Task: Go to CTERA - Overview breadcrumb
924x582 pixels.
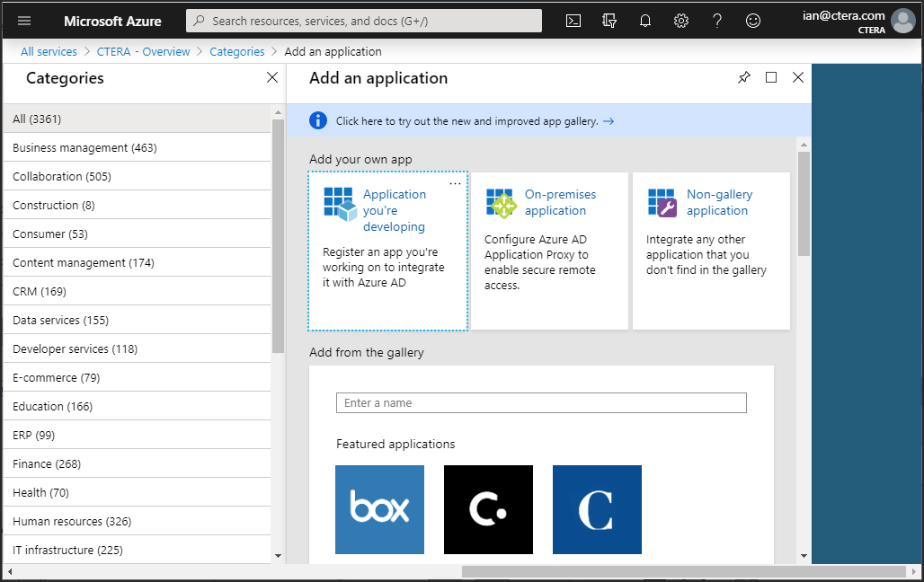Action: pyautogui.click(x=143, y=52)
